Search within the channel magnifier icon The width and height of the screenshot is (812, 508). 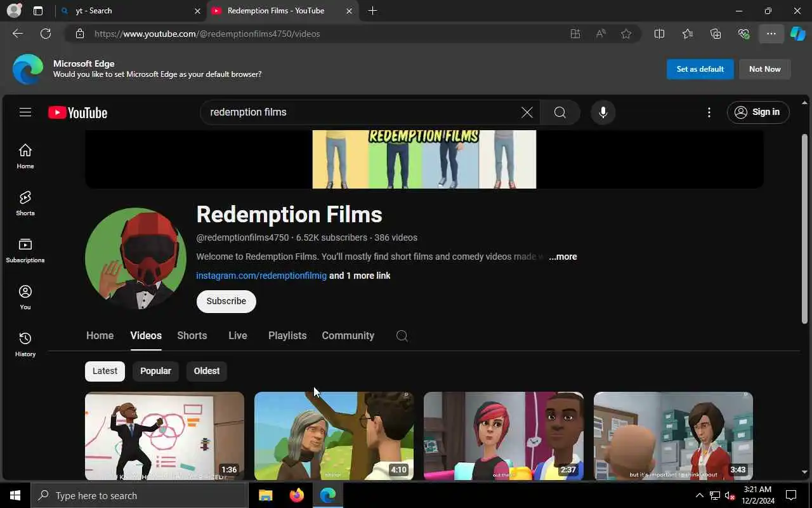pos(402,336)
